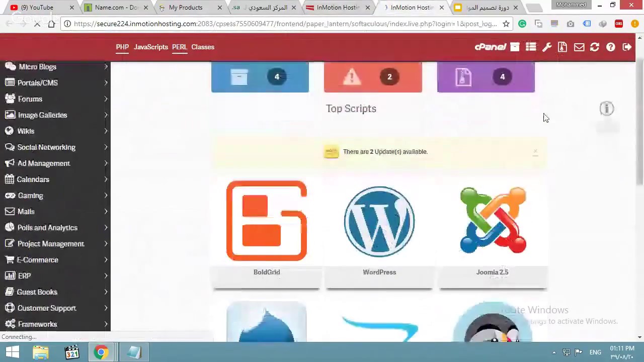Switch to the JavaScripts tab

pyautogui.click(x=151, y=47)
